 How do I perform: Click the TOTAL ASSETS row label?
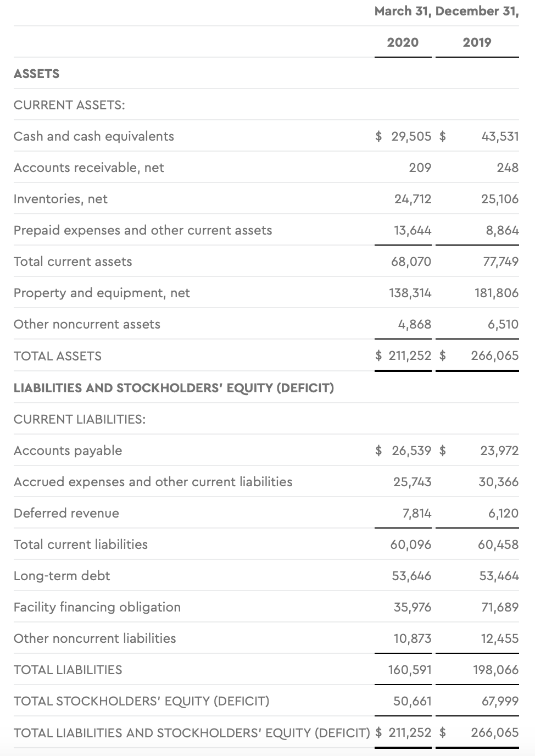(58, 356)
